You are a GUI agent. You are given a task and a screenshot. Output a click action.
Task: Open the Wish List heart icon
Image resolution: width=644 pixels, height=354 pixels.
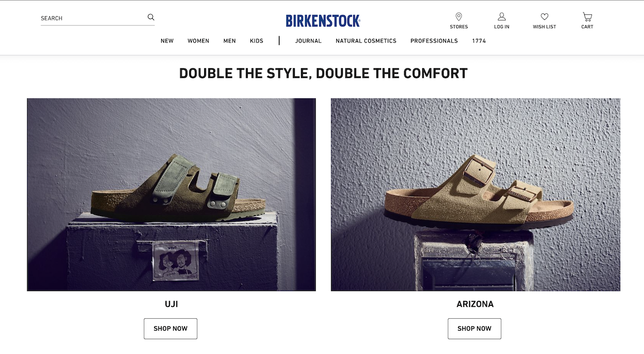click(x=544, y=17)
